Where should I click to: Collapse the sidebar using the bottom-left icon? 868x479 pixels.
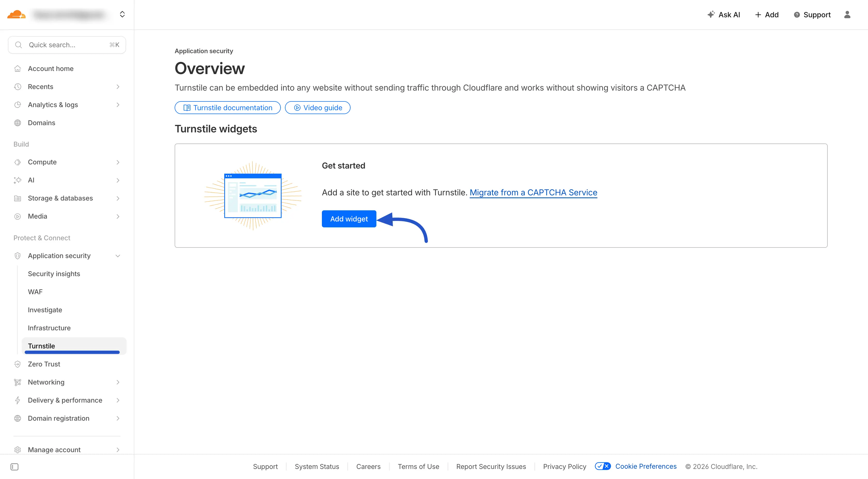(x=14, y=467)
